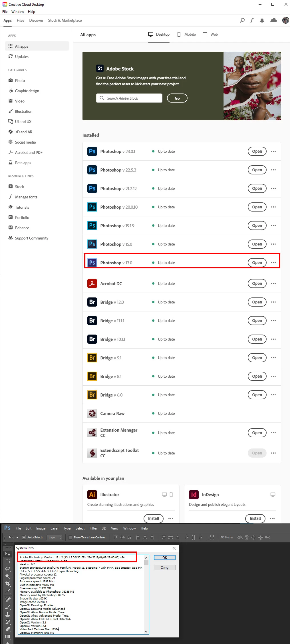Image resolution: width=290 pixels, height=644 pixels.
Task: Select Updates in the sidebar
Action: point(37,57)
